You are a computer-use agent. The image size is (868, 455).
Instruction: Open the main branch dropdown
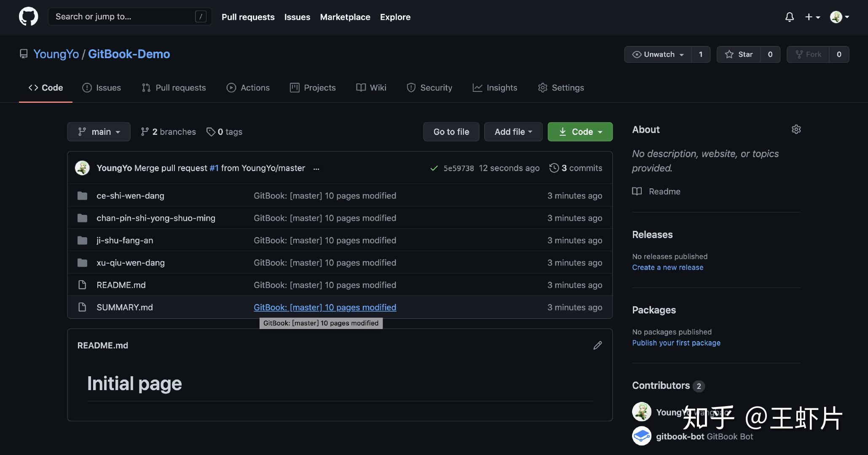(99, 132)
